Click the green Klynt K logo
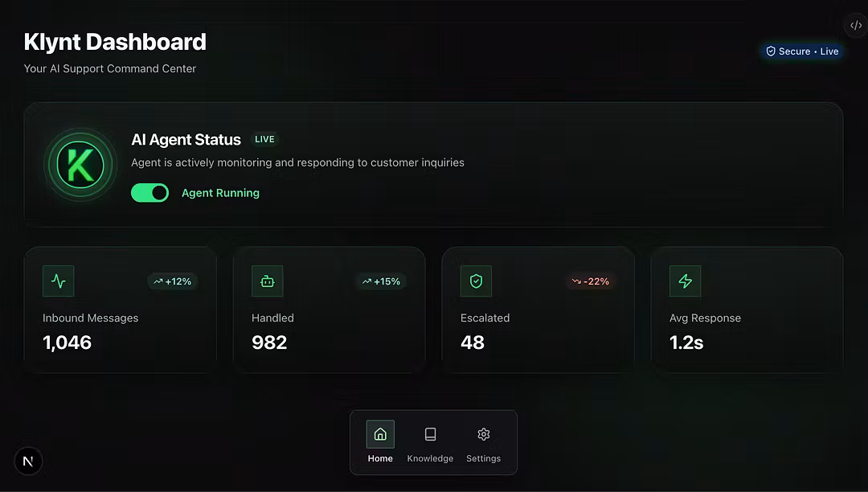 pos(81,166)
